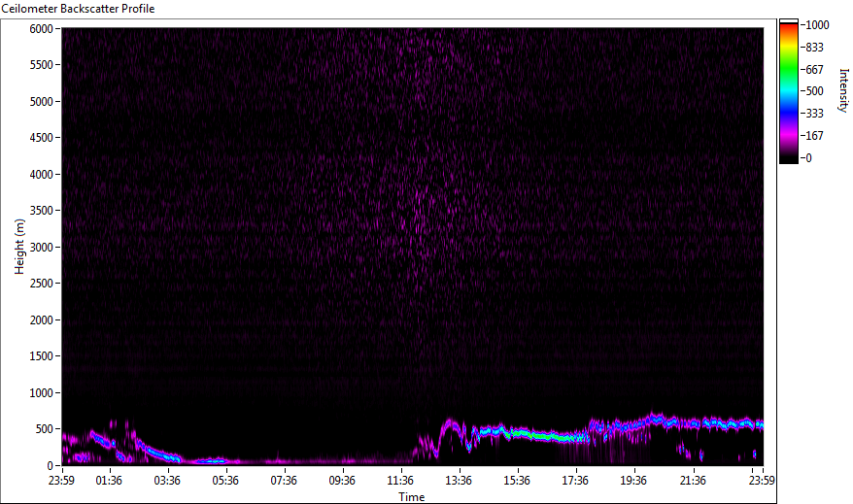Click the 167 intensity scale value
853x504 pixels.
(814, 136)
